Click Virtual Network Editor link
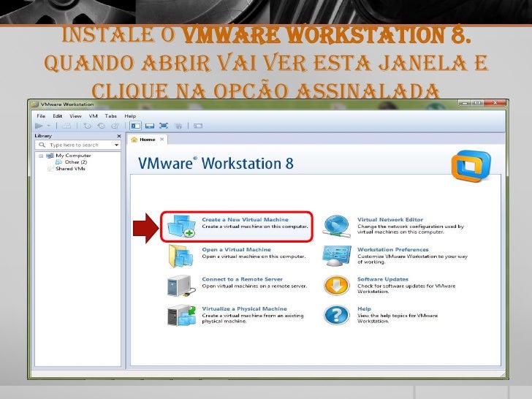The width and height of the screenshot is (532, 399). [390, 219]
